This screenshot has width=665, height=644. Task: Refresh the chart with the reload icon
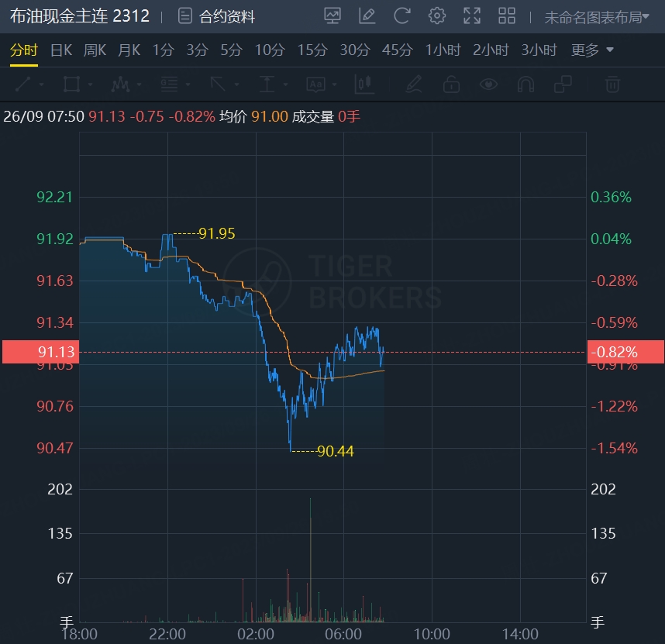click(x=402, y=15)
